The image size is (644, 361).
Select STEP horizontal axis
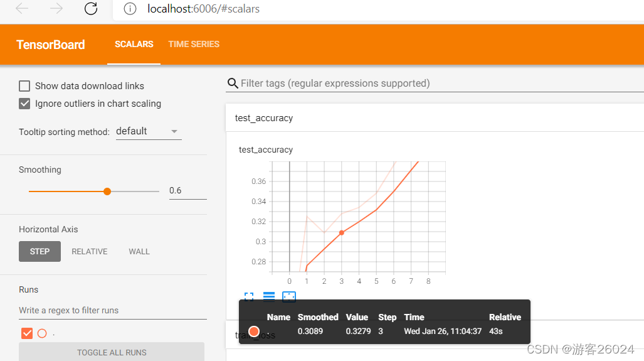click(40, 252)
